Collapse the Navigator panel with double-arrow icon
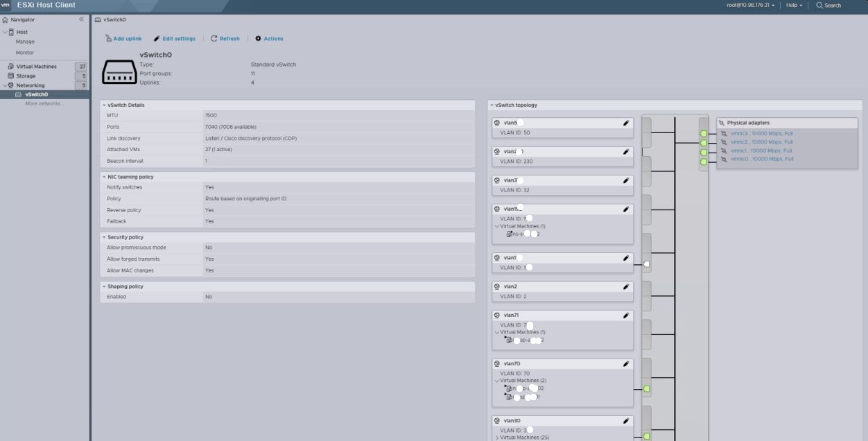868x441 pixels. tap(81, 19)
